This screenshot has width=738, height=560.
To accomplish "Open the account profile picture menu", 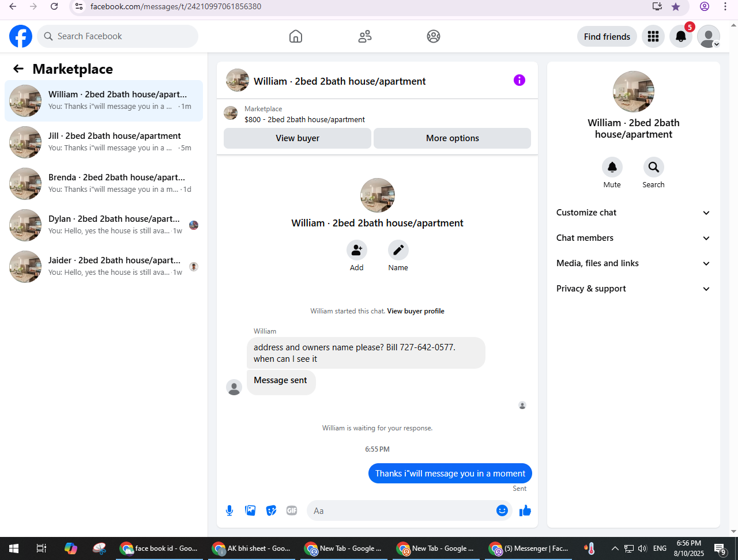I will click(x=709, y=36).
